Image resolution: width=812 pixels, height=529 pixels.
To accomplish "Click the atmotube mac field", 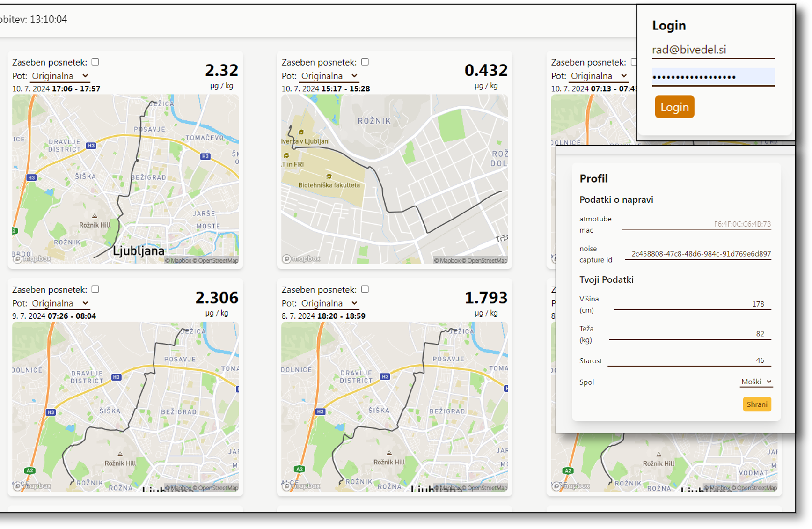I will (696, 224).
